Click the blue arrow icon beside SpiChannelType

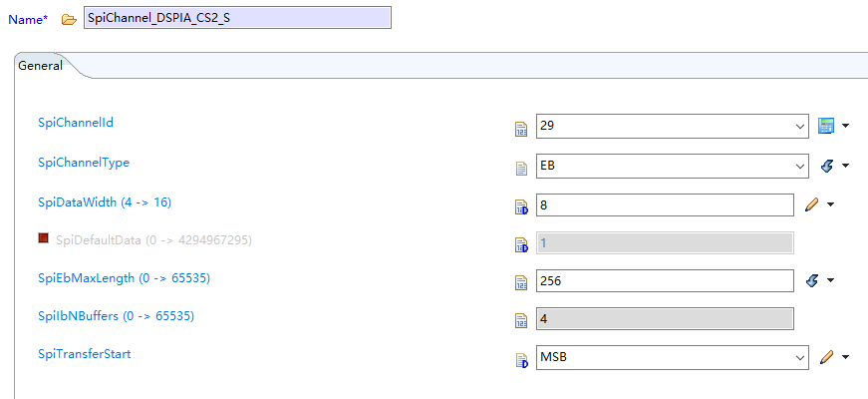[x=825, y=166]
